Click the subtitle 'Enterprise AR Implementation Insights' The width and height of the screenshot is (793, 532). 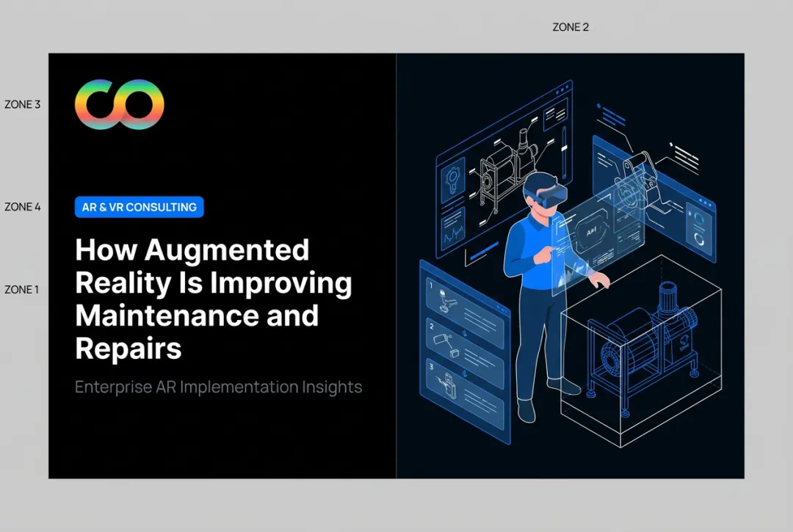click(219, 387)
